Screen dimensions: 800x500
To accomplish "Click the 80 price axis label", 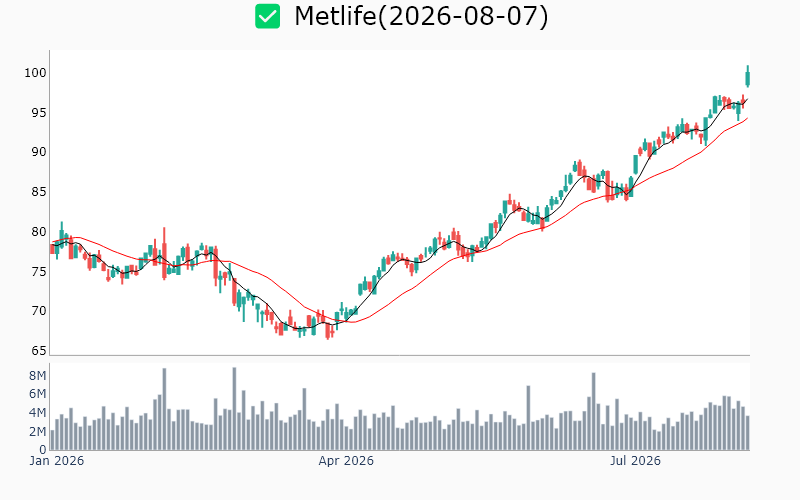I will click(39, 232).
